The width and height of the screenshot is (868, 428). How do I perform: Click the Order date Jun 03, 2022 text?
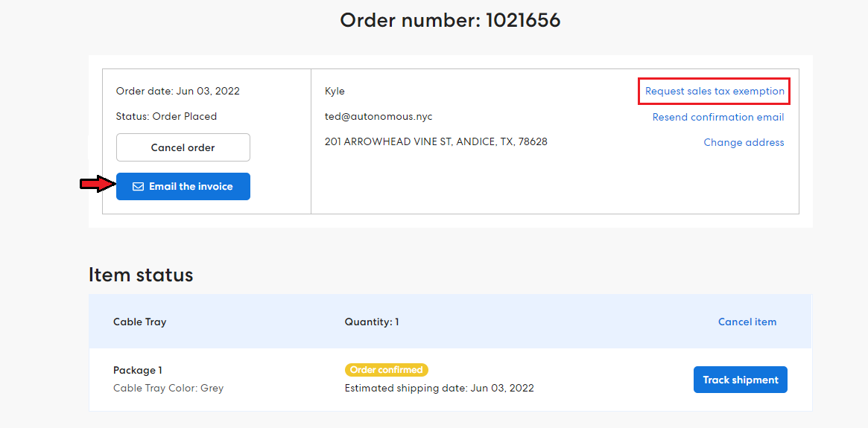pos(177,92)
